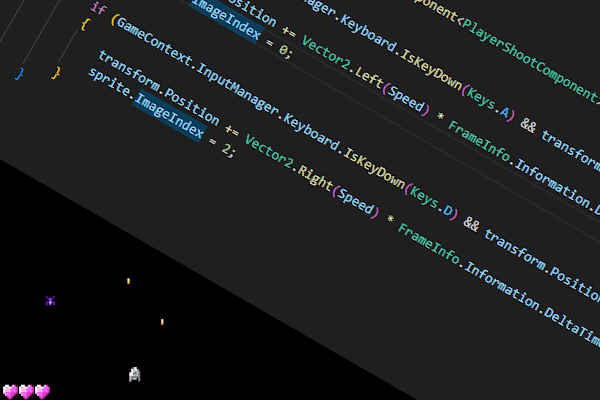Click the pink "if" keyword
Screen dimensions: 600x400
click(98, 8)
